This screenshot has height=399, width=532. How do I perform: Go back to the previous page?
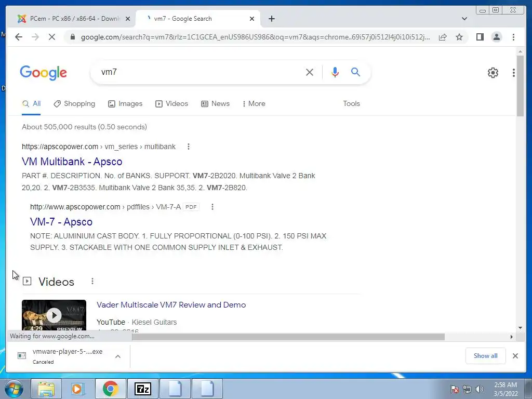pos(19,37)
